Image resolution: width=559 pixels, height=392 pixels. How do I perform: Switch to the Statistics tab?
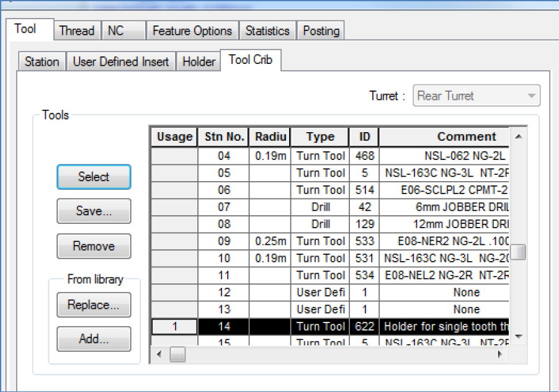tap(267, 30)
